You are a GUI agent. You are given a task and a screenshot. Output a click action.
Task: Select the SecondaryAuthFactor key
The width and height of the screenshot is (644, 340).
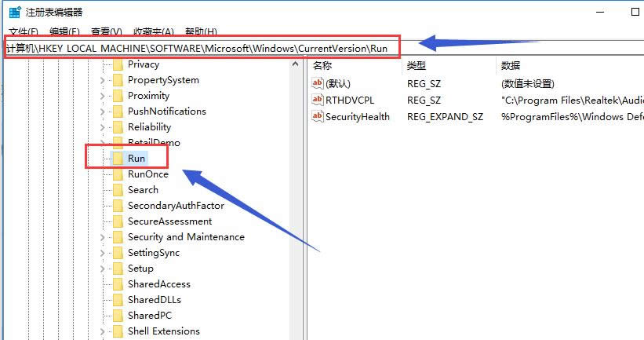176,206
